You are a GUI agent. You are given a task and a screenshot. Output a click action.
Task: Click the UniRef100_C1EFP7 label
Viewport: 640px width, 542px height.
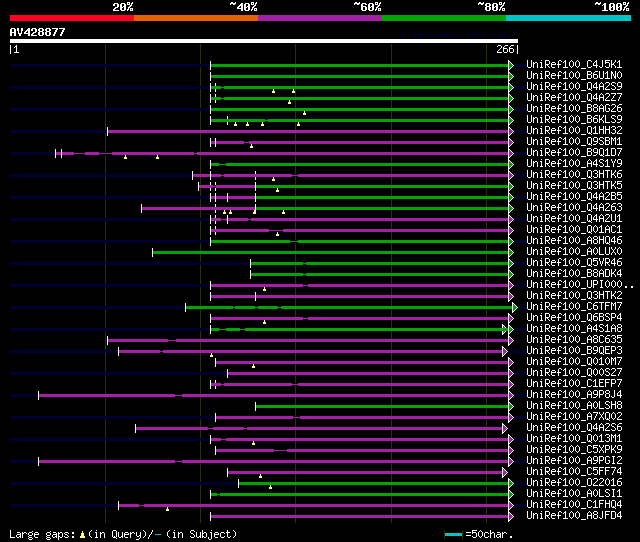coord(574,384)
